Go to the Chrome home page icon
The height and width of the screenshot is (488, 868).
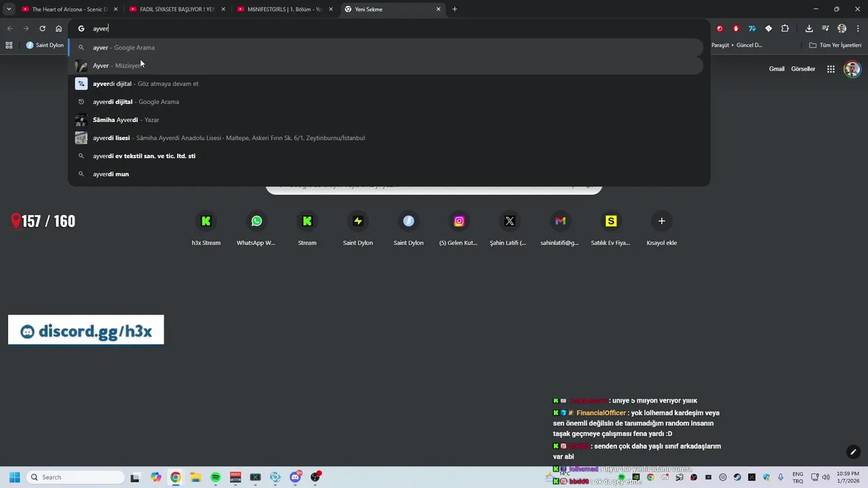tap(59, 28)
